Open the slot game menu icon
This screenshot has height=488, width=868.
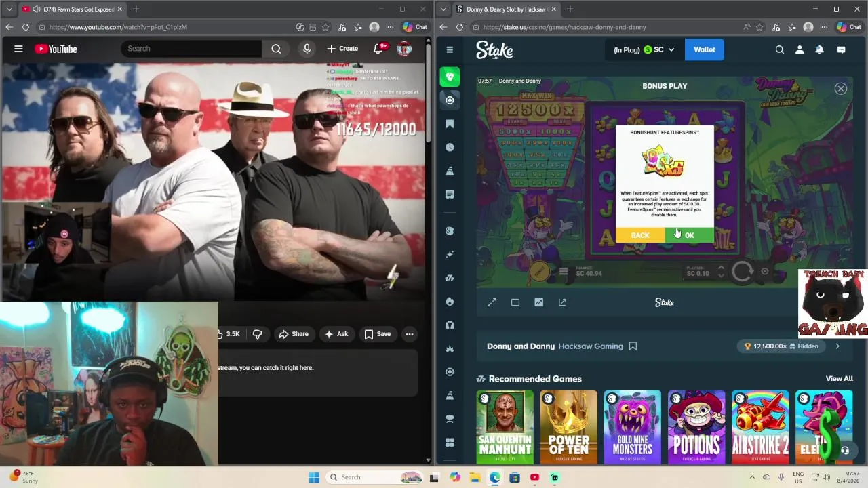[563, 272]
